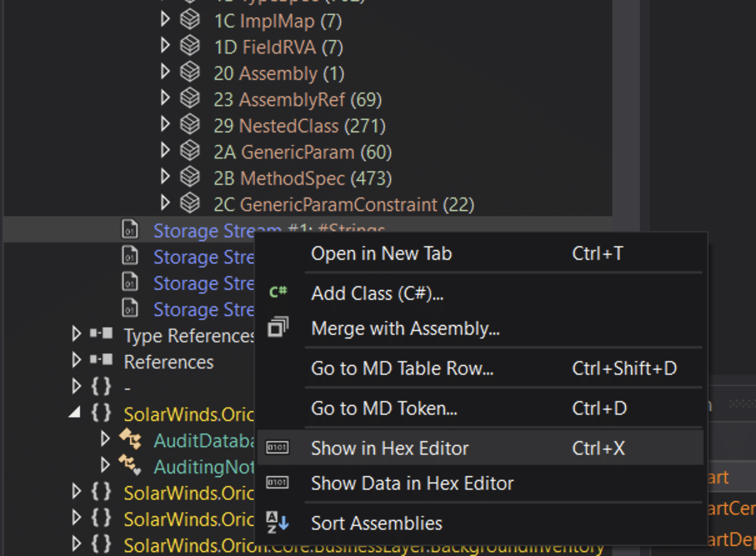Select Show in Hex Editor
The height and width of the screenshot is (556, 756).
(x=481, y=448)
